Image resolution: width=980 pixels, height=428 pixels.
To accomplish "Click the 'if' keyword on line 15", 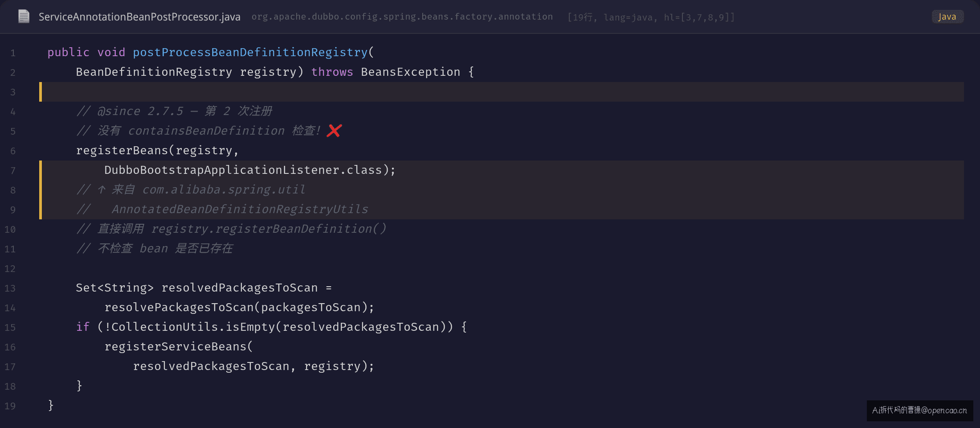I will [83, 327].
